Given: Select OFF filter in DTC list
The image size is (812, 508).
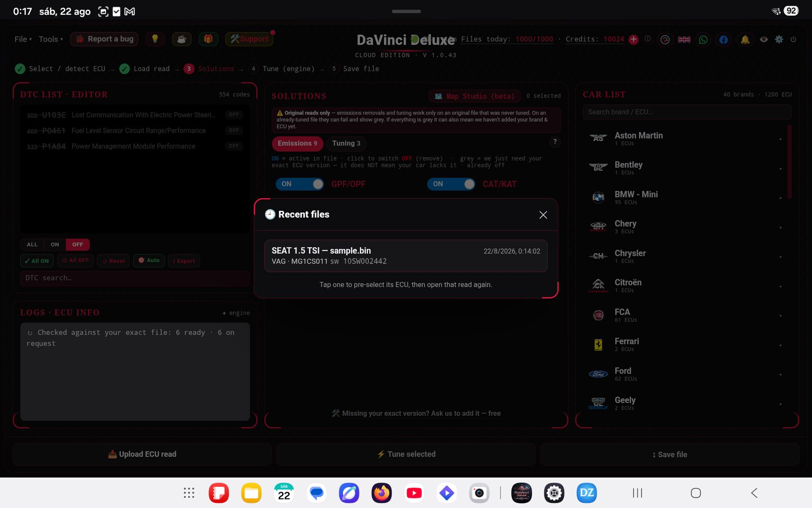Looking at the screenshot, I should tap(78, 244).
